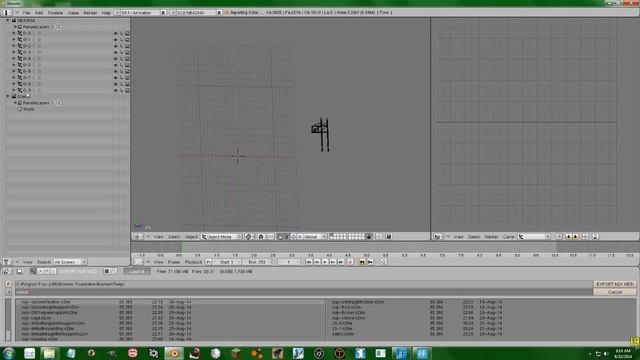Image resolution: width=640 pixels, height=360 pixels.
Task: Click the timeline window type icon
Action: point(138,262)
